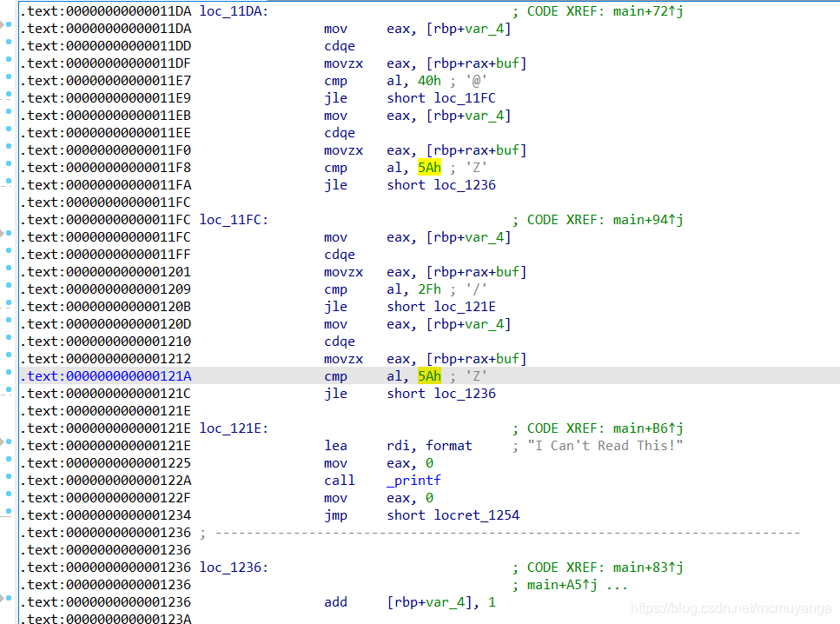
Task: Click loc_1236 operand at address 121C
Action: pyautogui.click(x=465, y=394)
